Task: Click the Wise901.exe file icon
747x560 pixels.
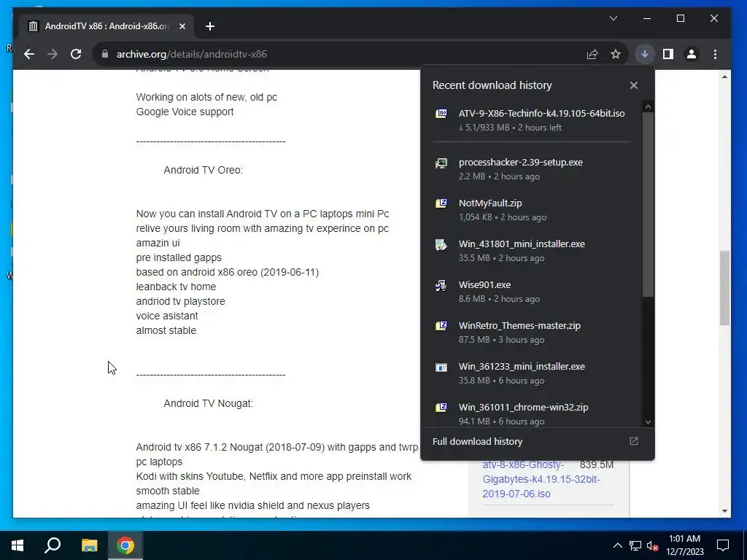Action: (x=441, y=286)
